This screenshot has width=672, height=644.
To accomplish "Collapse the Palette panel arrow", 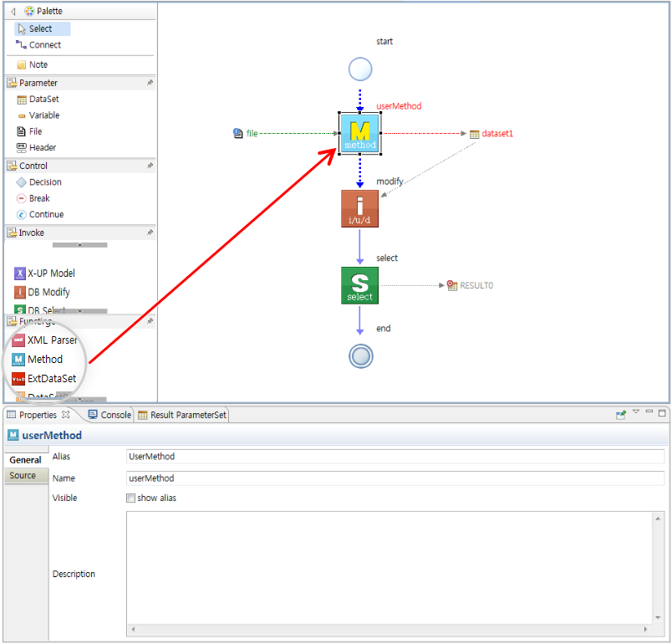I will 13,12.
